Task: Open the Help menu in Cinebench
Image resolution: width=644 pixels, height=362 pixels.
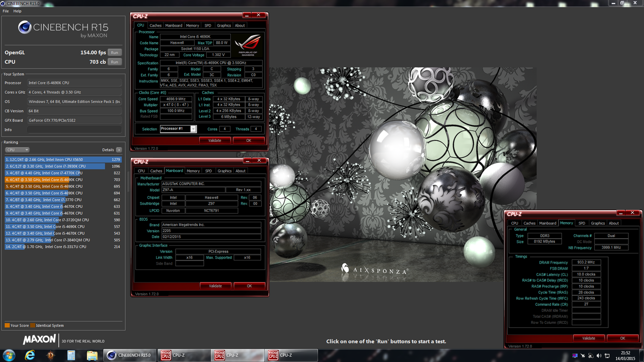Action: (x=17, y=11)
